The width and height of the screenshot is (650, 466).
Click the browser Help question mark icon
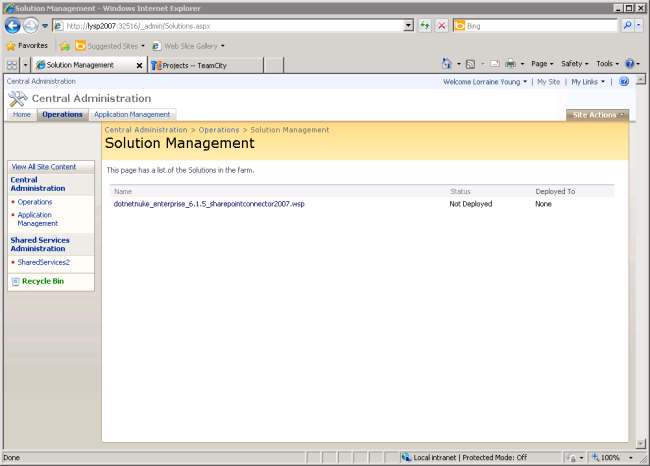tap(630, 64)
